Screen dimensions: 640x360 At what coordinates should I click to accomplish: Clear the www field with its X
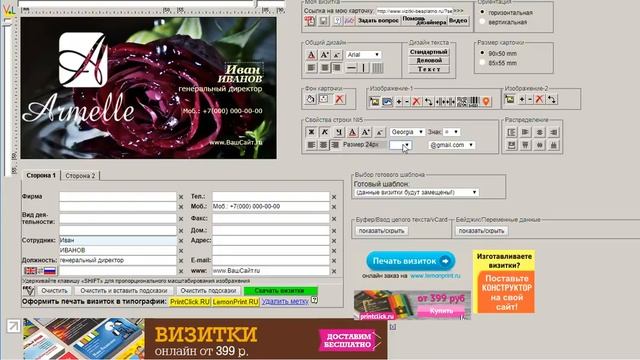click(x=334, y=271)
